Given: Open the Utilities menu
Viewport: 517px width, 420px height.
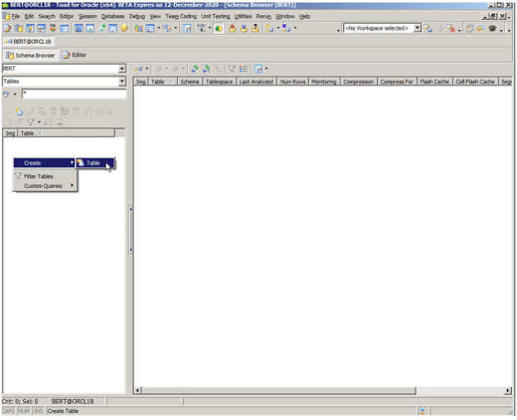Looking at the screenshot, I should point(243,17).
